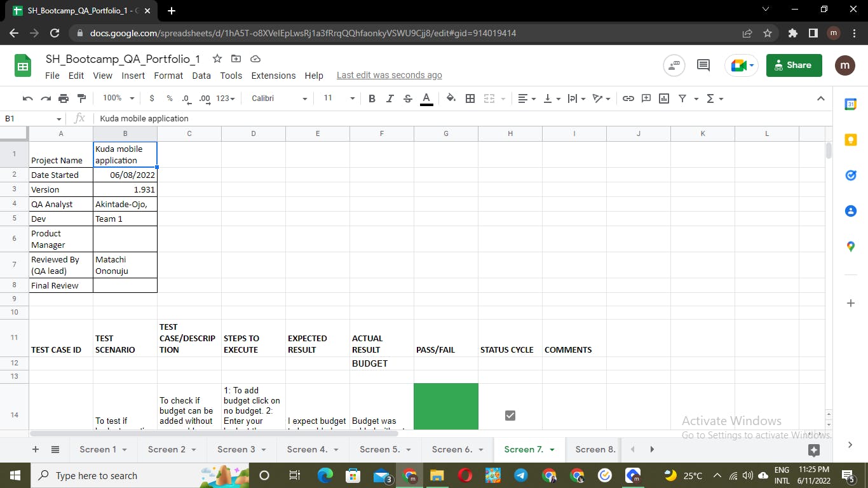Open the Functions sigma dropdown
Viewport: 868px width, 488px height.
(715, 98)
